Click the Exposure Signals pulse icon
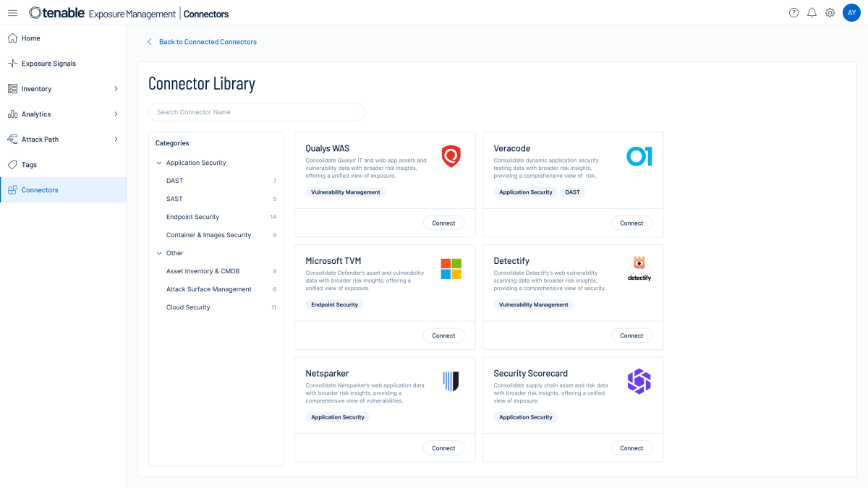This screenshot has width=868, height=488. point(12,64)
